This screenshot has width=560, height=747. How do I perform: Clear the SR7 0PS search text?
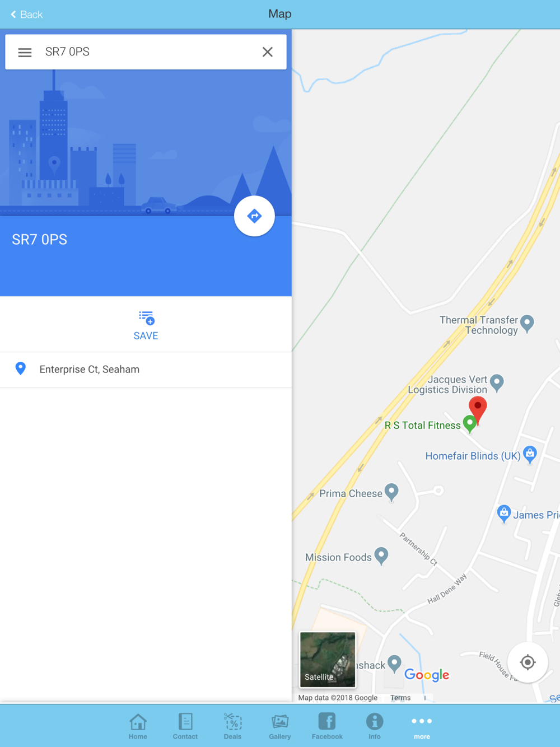[x=268, y=52]
